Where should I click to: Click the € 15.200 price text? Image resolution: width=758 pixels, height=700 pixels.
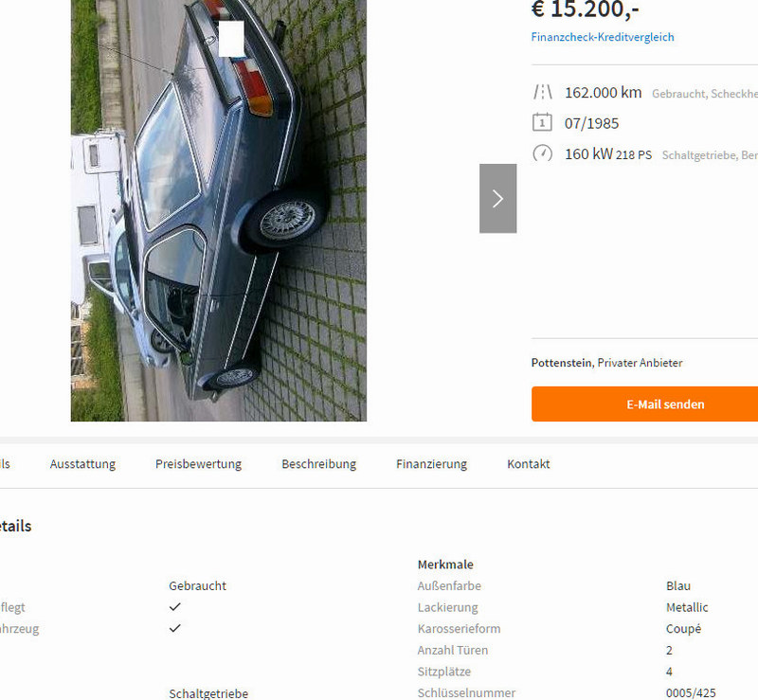pos(585,9)
